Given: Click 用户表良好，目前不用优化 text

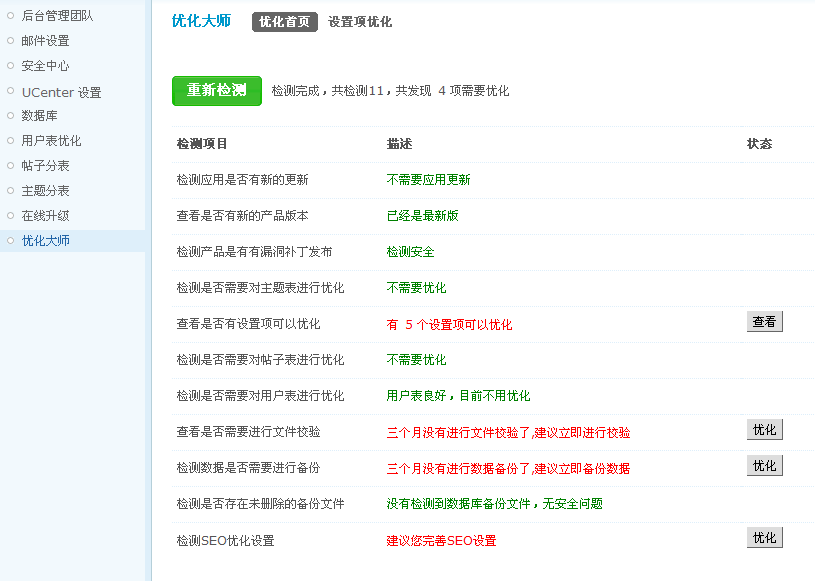Looking at the screenshot, I should (x=458, y=396).
